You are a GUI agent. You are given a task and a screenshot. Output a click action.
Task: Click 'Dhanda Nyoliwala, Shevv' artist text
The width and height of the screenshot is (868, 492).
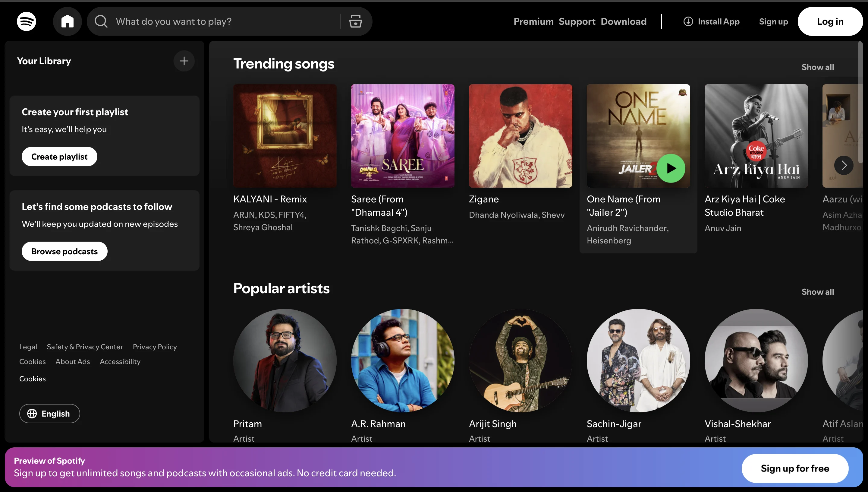(517, 214)
